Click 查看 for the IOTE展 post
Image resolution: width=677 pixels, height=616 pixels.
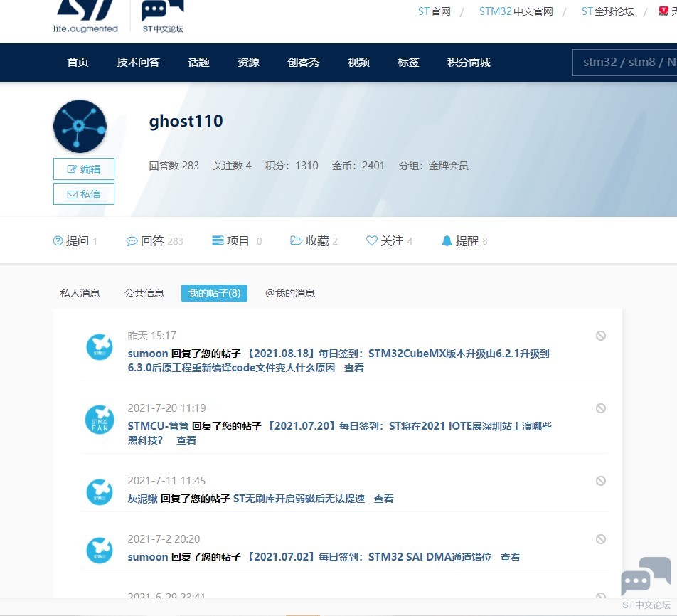pos(186,440)
